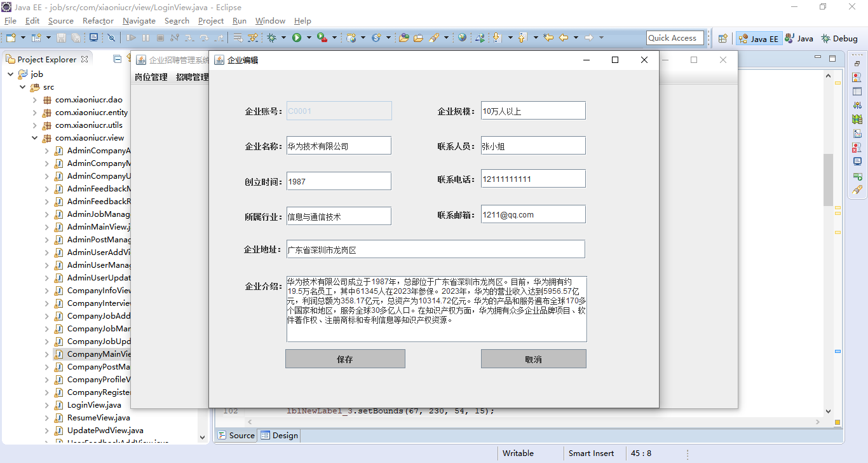Open the Navigate menu
This screenshot has height=463, width=868.
139,20
